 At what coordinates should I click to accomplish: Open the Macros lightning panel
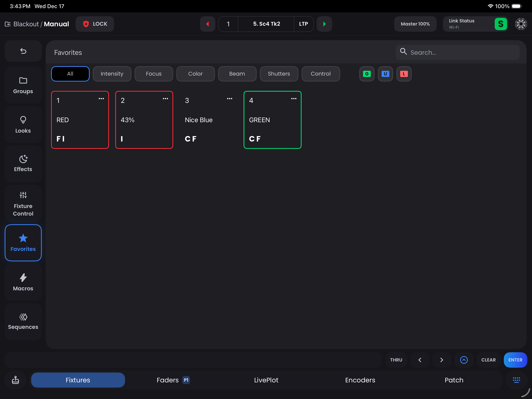(23, 282)
